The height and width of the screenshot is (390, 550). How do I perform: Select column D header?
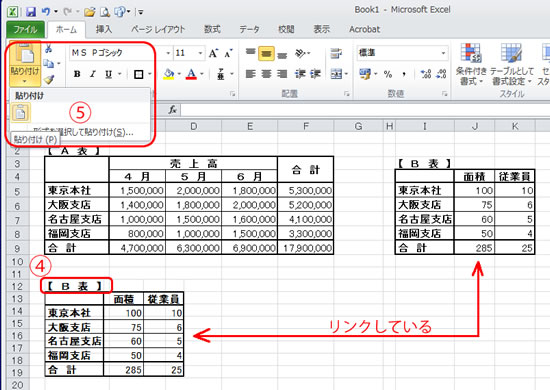click(193, 126)
